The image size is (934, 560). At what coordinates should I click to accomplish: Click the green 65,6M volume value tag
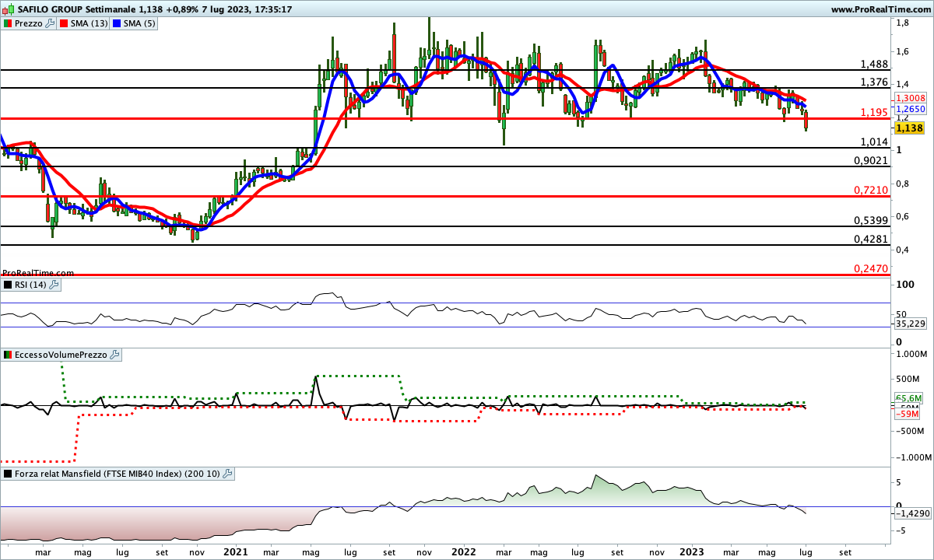tap(910, 398)
